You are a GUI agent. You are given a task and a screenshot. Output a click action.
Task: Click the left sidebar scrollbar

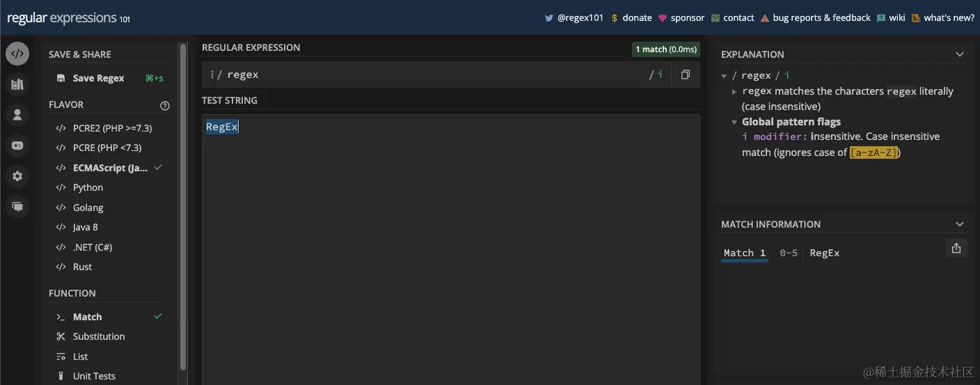(x=183, y=205)
